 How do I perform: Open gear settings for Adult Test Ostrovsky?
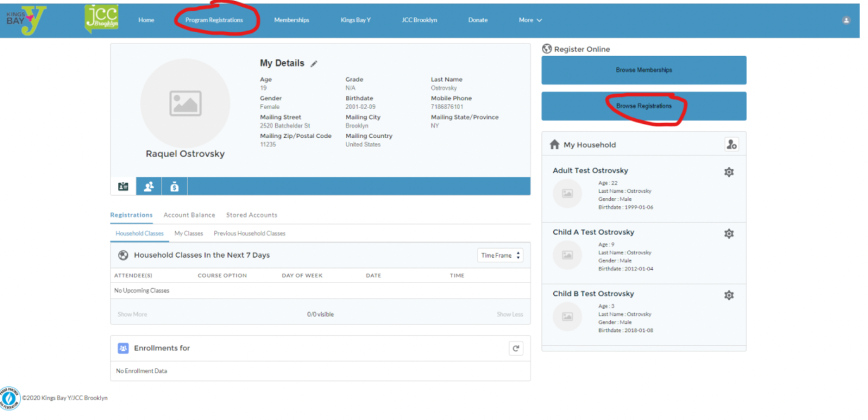(x=729, y=172)
